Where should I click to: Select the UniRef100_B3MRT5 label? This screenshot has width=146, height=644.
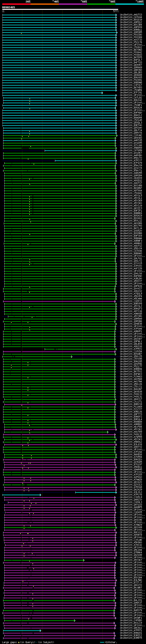point(131,638)
